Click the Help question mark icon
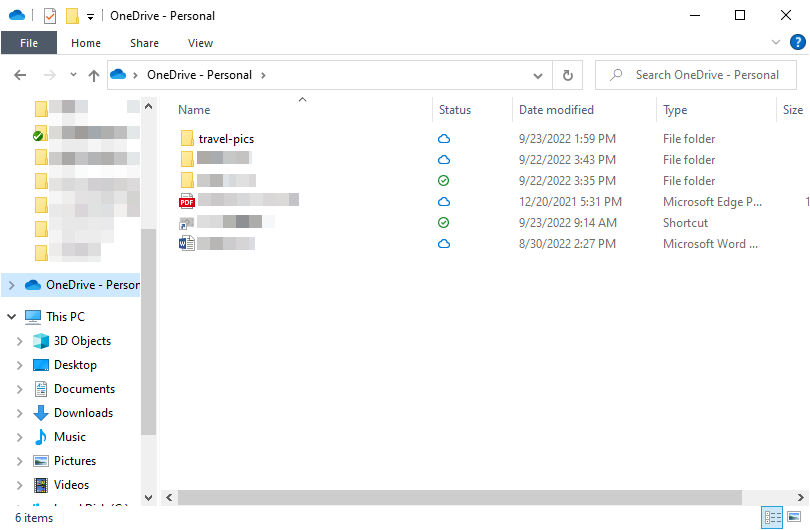 click(x=797, y=42)
